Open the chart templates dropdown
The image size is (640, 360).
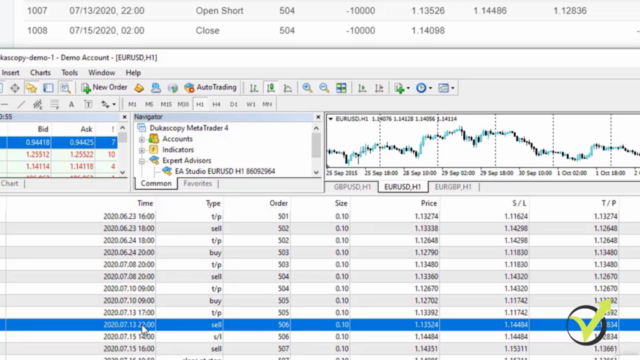point(446,88)
